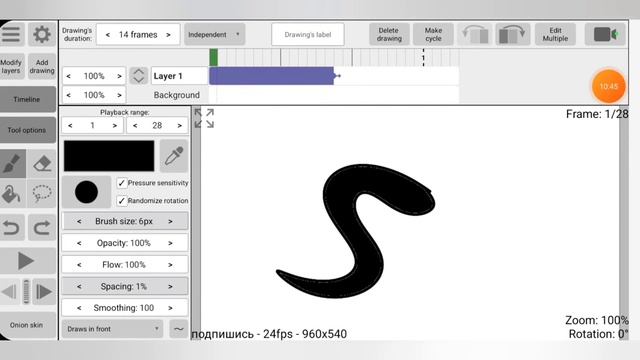Screen dimensions: 640x360
Task: Decrease the drawing's duration frames
Action: [x=108, y=35]
